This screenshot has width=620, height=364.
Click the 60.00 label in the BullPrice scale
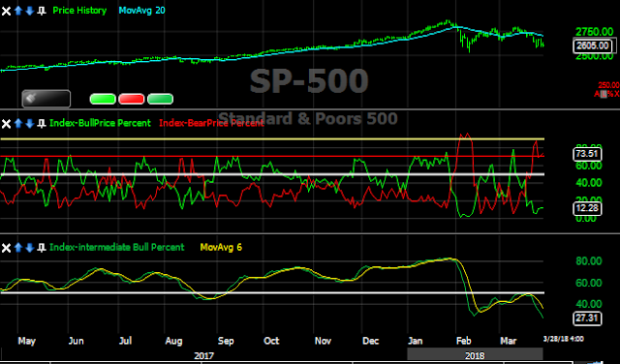589,166
